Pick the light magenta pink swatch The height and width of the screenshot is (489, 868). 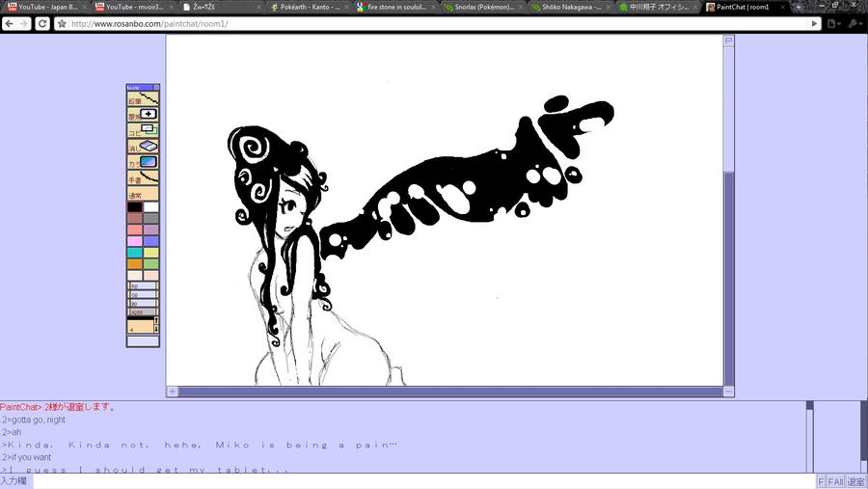pos(134,241)
